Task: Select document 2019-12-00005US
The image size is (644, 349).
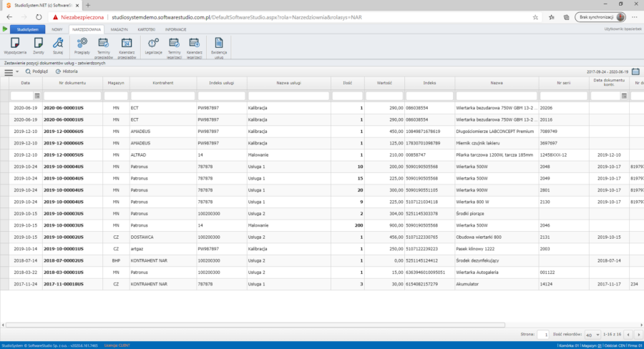Action: [63, 154]
